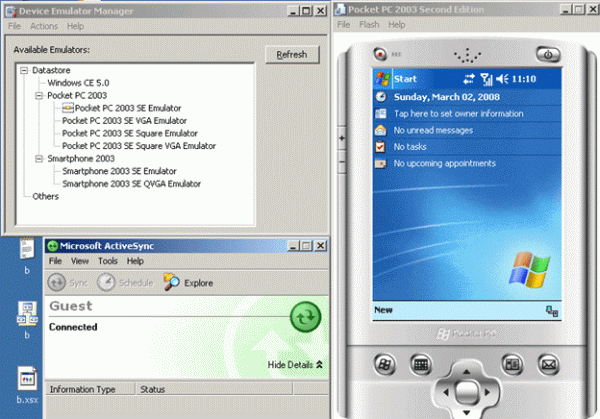
Task: Open Help menu in ActiveSync window
Action: coord(135,261)
